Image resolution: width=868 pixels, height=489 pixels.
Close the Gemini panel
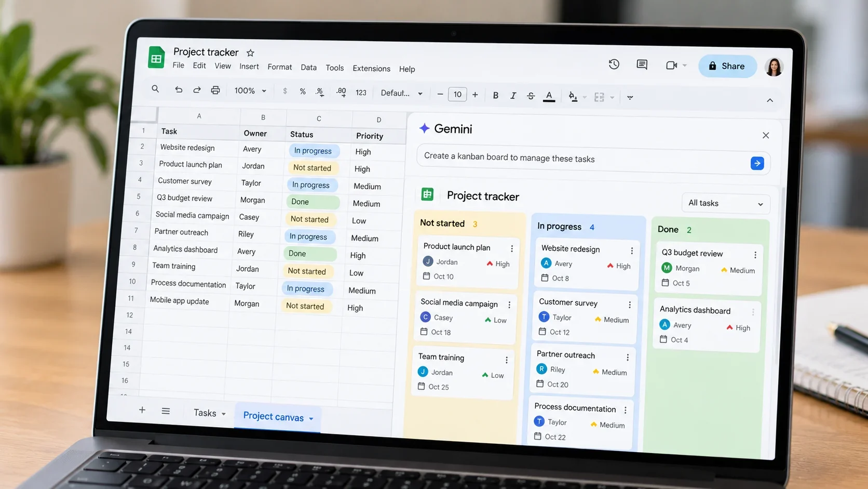[766, 136]
